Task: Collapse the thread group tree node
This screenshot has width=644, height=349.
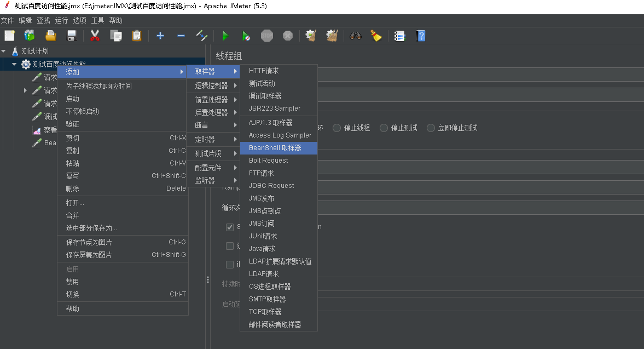Action: click(14, 64)
